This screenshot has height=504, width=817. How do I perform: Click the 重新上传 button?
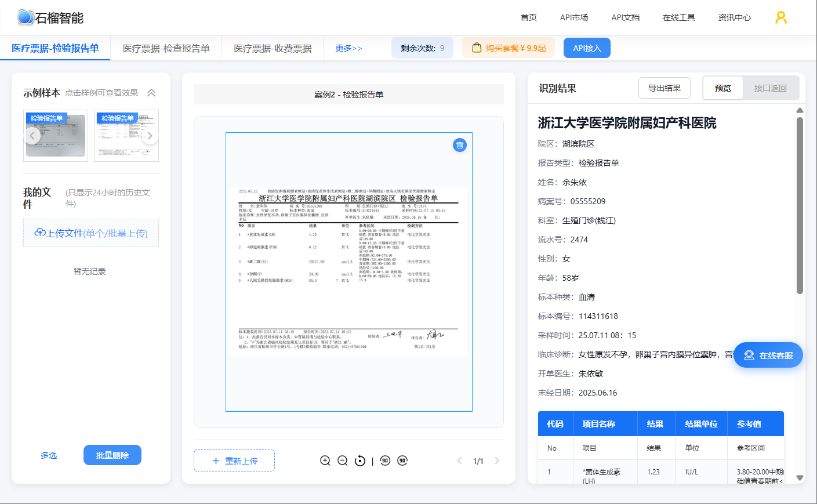[x=234, y=461]
